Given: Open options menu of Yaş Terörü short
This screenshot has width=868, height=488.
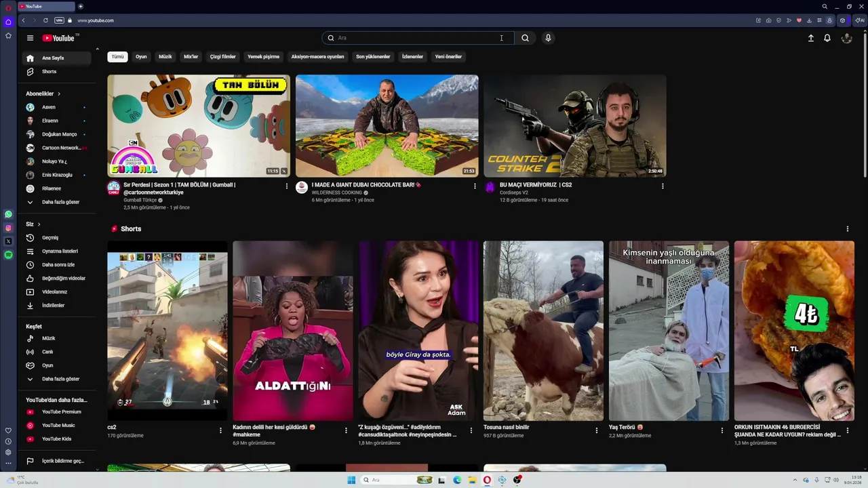Looking at the screenshot, I should (722, 430).
